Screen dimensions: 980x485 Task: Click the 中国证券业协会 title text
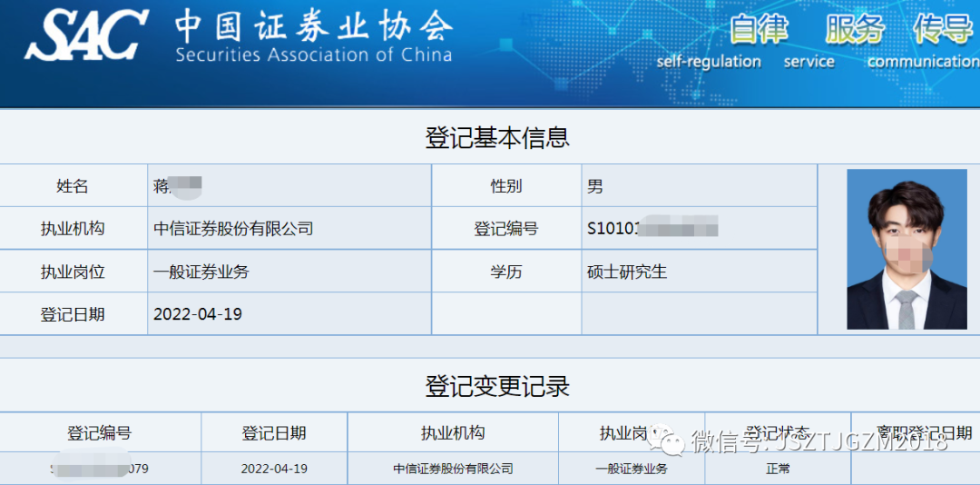[x=314, y=26]
